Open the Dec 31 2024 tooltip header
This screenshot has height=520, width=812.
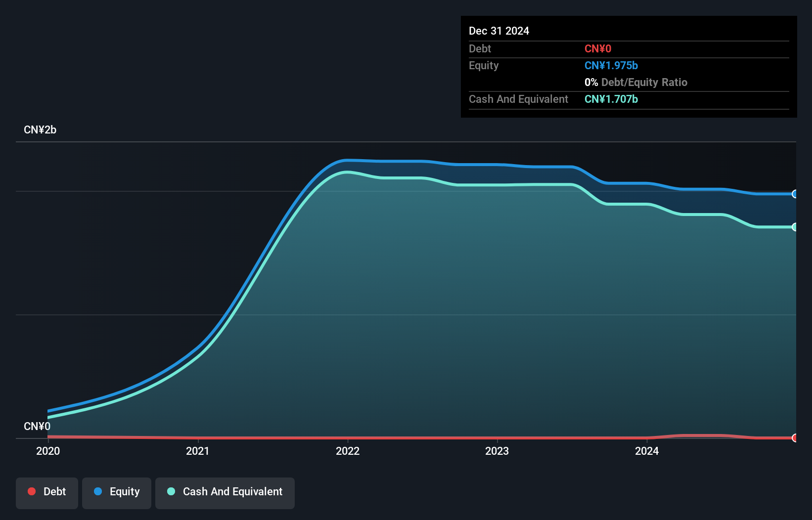[499, 31]
